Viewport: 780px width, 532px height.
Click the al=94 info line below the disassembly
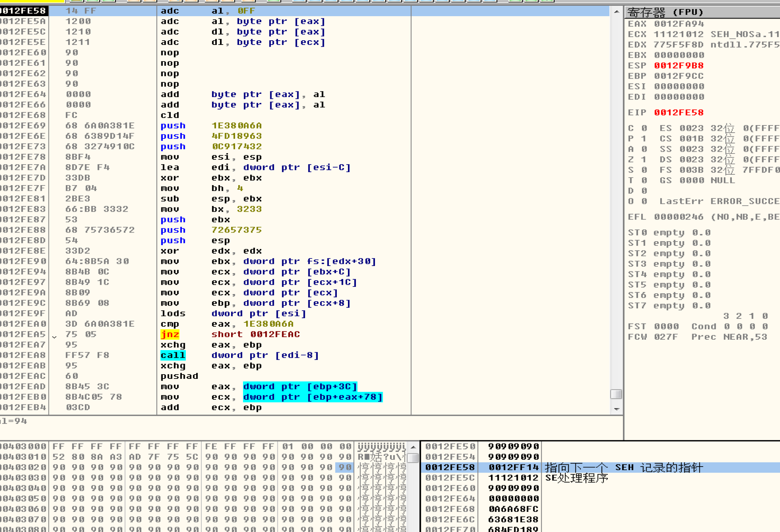(x=14, y=421)
